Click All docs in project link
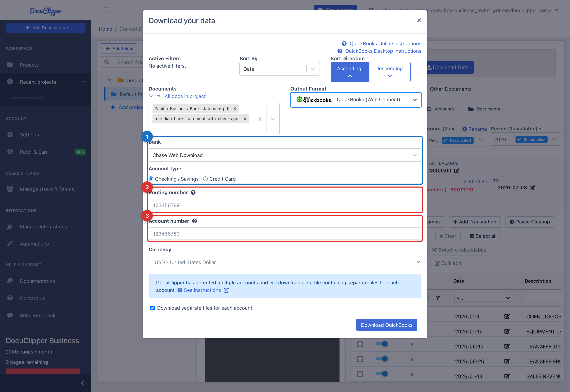Screen dimensions: 570x392 (185, 96)
